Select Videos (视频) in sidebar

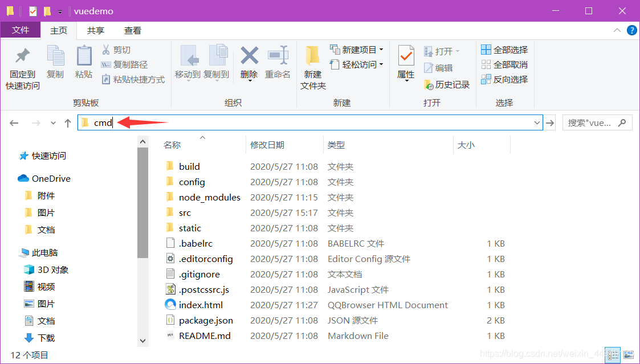tap(39, 287)
